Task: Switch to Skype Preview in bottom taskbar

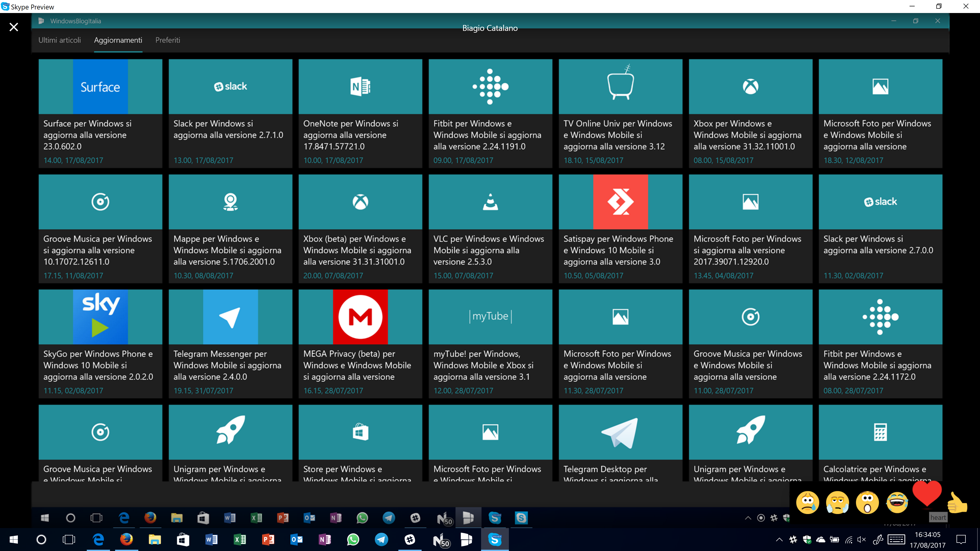Action: (x=495, y=539)
